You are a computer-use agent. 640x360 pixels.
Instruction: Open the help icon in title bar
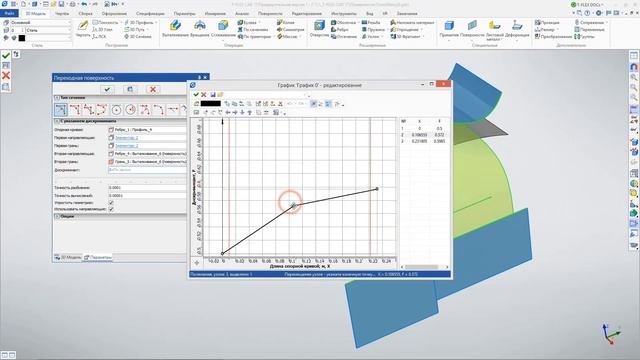587,13
